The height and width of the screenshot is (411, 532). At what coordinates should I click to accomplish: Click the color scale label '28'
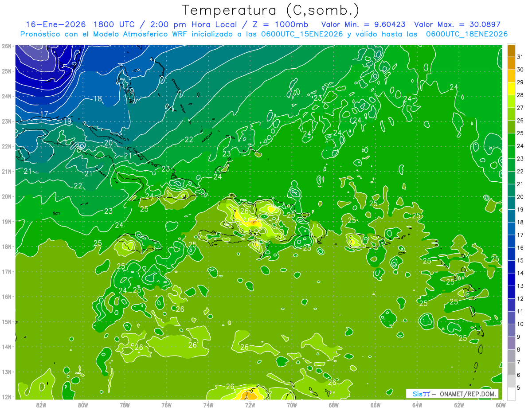coord(520,95)
